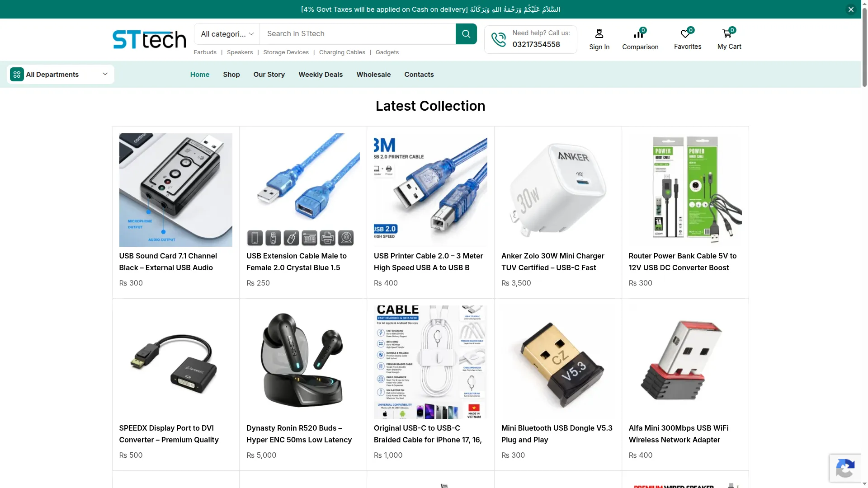Click the phone number 03217354558
Image resolution: width=868 pixels, height=488 pixels.
pos(536,44)
